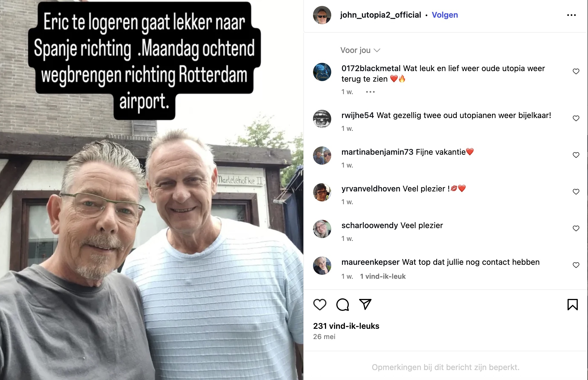This screenshot has height=380, width=588.
Task: Like 0172blackmetal's comment
Action: pos(576,71)
